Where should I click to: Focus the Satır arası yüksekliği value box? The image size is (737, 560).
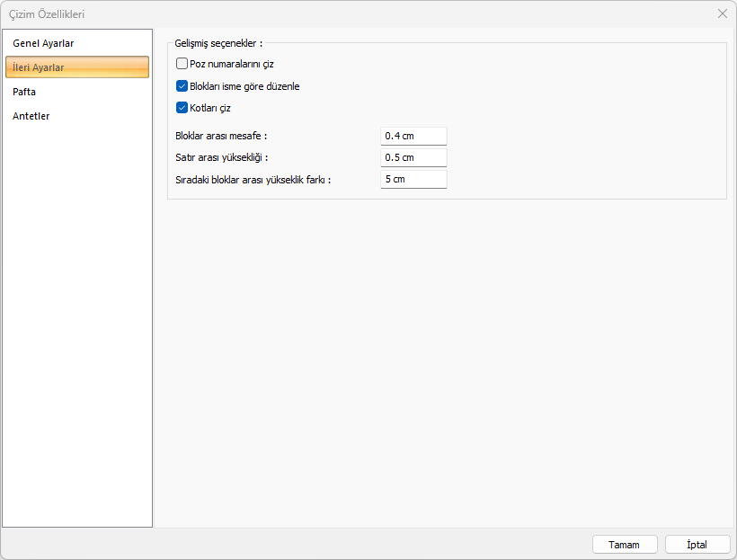point(413,157)
